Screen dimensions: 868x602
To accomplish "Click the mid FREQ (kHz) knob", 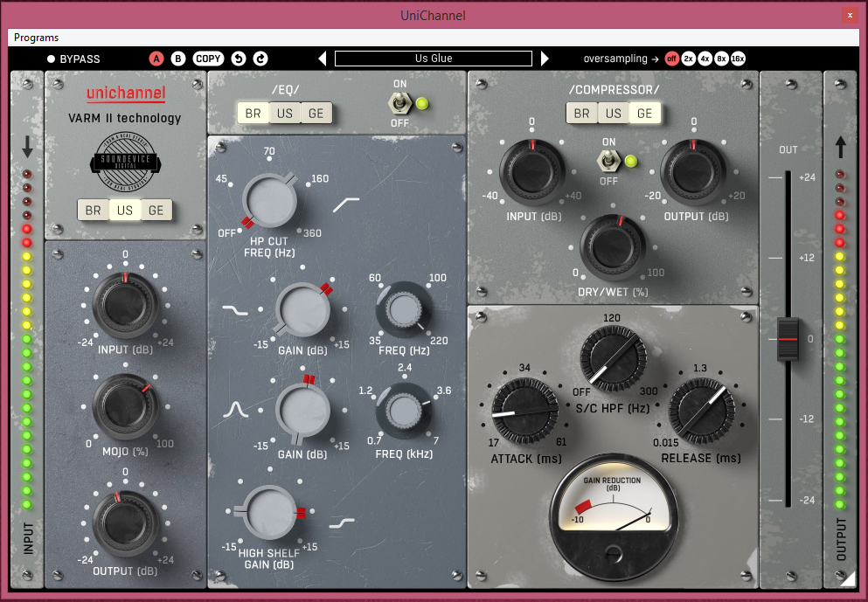I will coord(404,412).
